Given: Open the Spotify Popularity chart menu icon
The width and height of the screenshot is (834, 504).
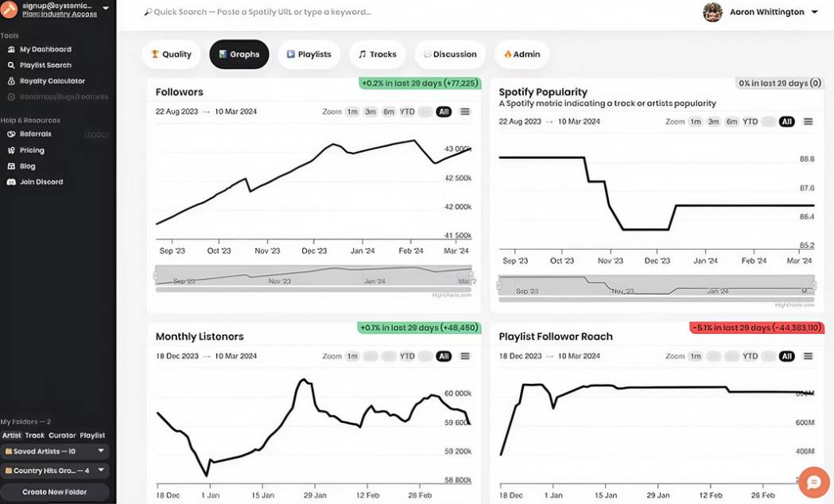Looking at the screenshot, I should tap(808, 122).
